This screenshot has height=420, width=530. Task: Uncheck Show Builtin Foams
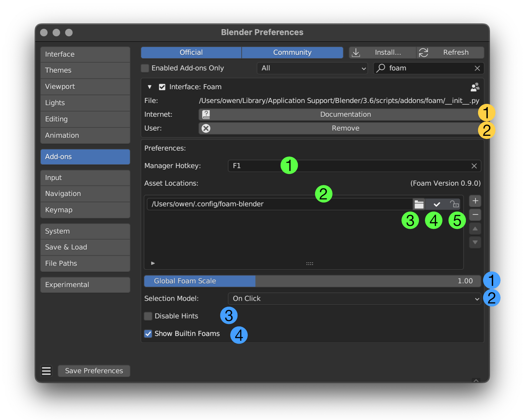point(148,334)
